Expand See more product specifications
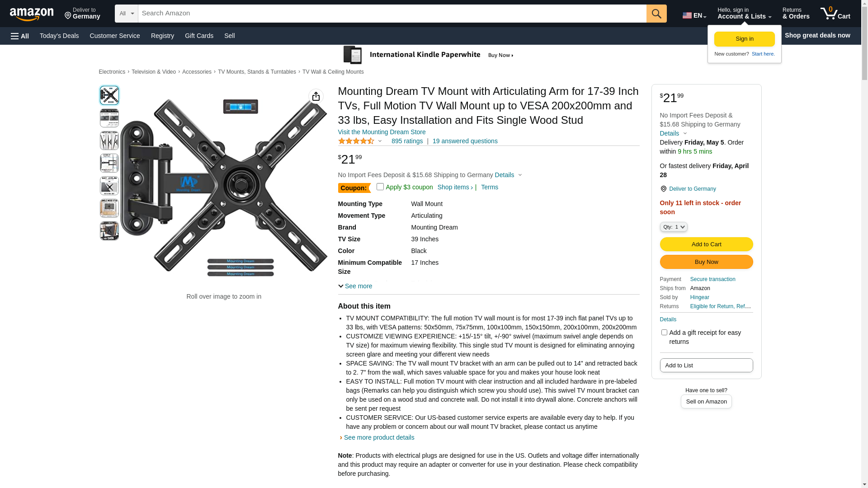Screen dimensions: 868x488 (x=355, y=286)
